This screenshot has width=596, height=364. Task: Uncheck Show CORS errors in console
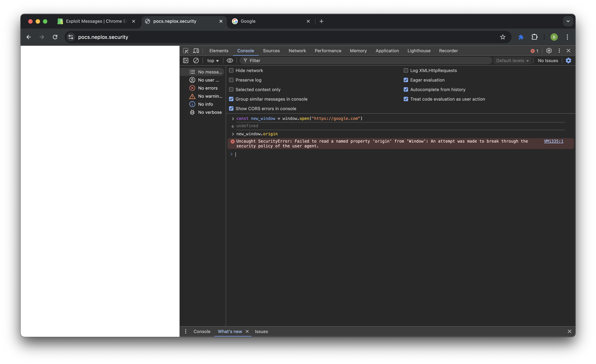231,109
